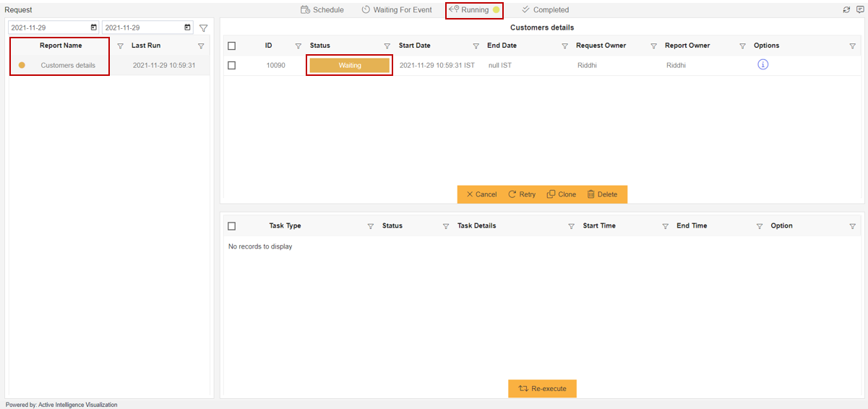
Task: Switch to the Schedule tab
Action: coord(322,10)
